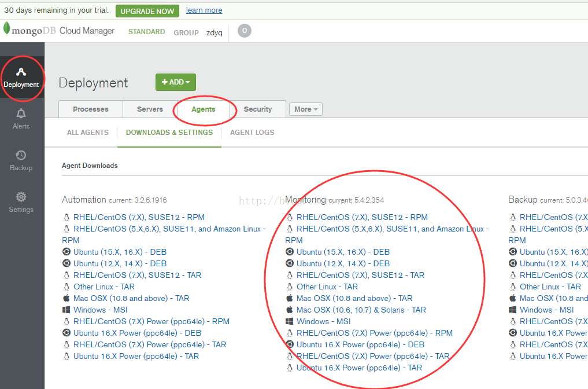Open the DOWNLOADS & SETTINGS sub-tab
The width and height of the screenshot is (588, 389).
pos(169,133)
